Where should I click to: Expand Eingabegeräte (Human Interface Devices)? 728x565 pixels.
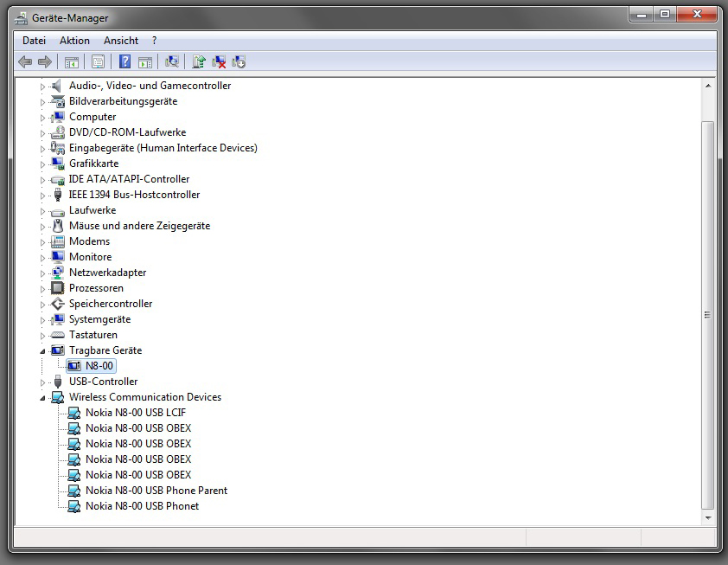42,149
